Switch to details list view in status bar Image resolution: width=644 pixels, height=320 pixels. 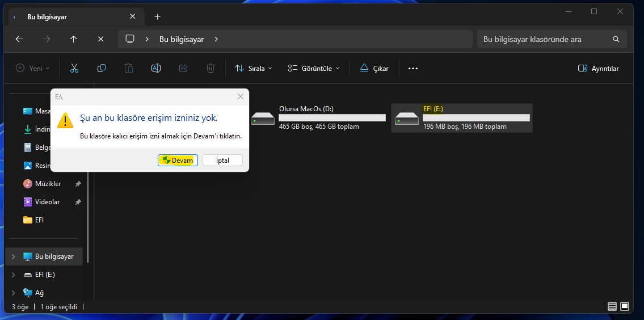[612, 306]
